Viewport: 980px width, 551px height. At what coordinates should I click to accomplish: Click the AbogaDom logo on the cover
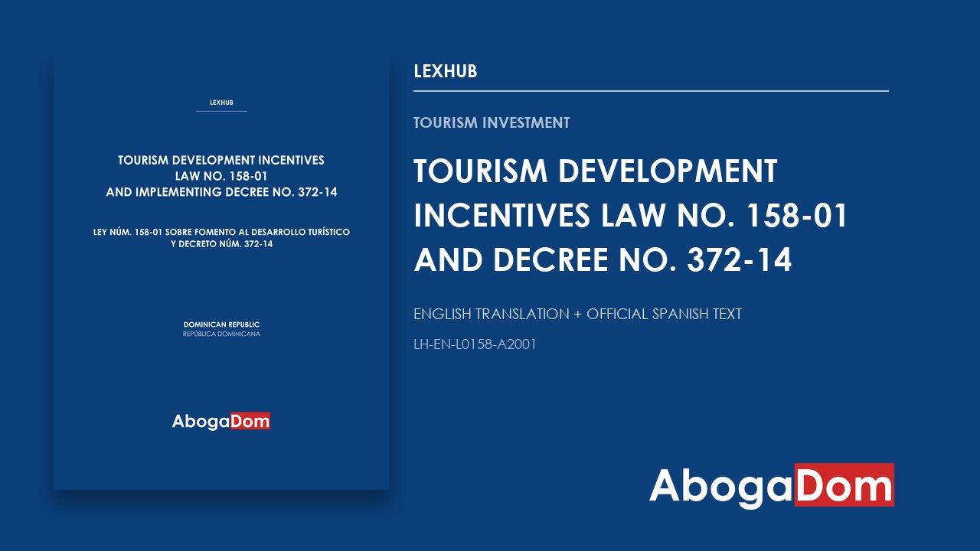(221, 421)
